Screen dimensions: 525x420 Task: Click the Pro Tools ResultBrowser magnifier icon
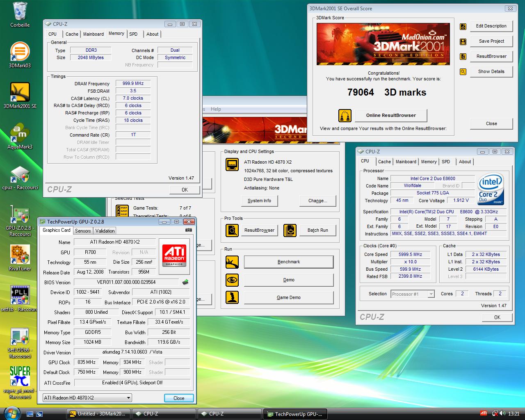coord(232,231)
